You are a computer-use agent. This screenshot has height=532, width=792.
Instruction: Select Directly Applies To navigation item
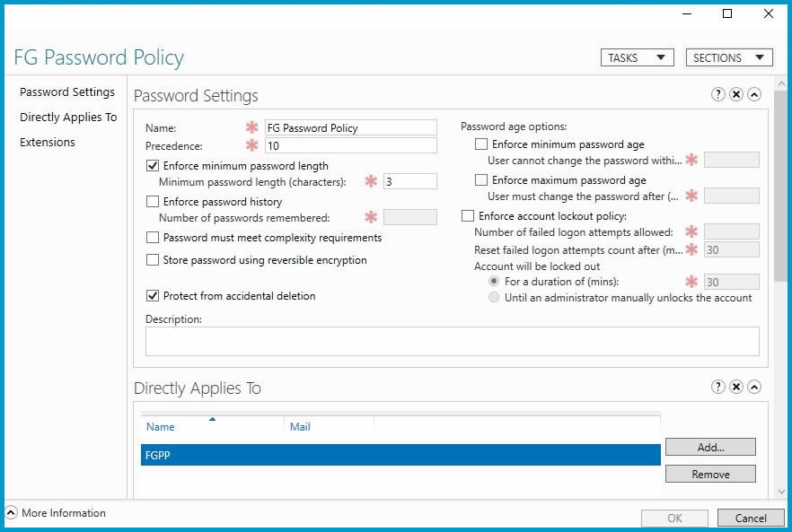68,118
